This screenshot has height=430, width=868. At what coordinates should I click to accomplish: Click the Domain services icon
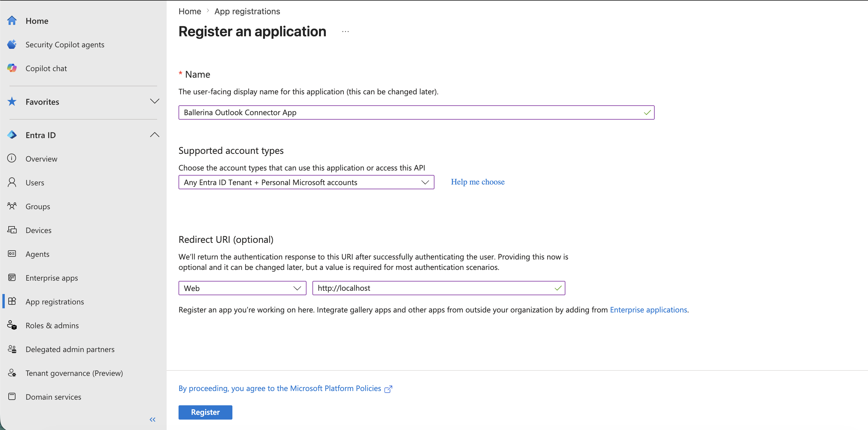[x=12, y=396]
